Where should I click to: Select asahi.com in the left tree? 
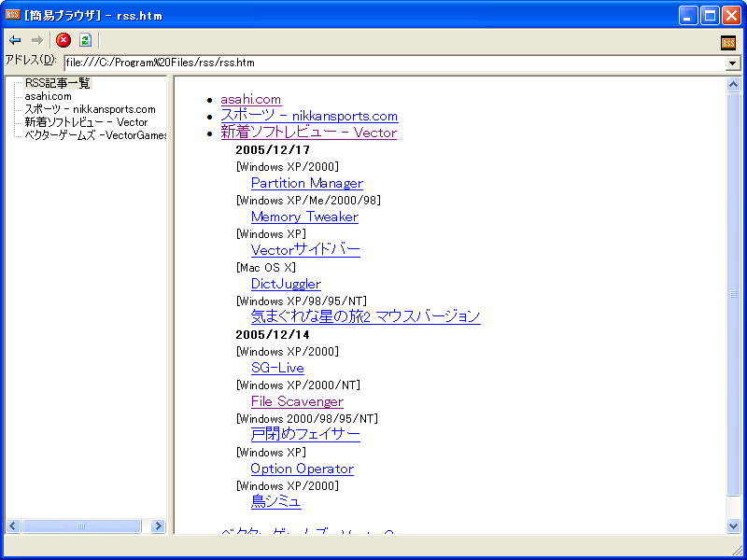[x=49, y=96]
